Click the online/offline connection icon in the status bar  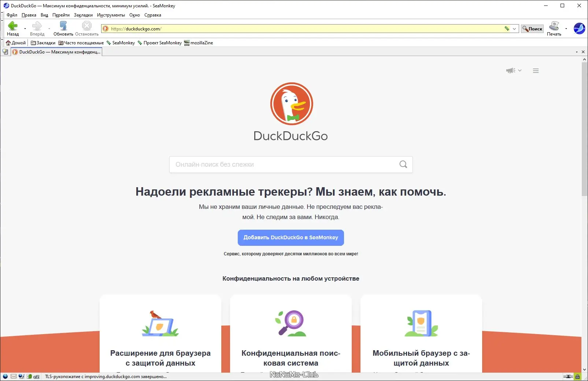pos(568,376)
